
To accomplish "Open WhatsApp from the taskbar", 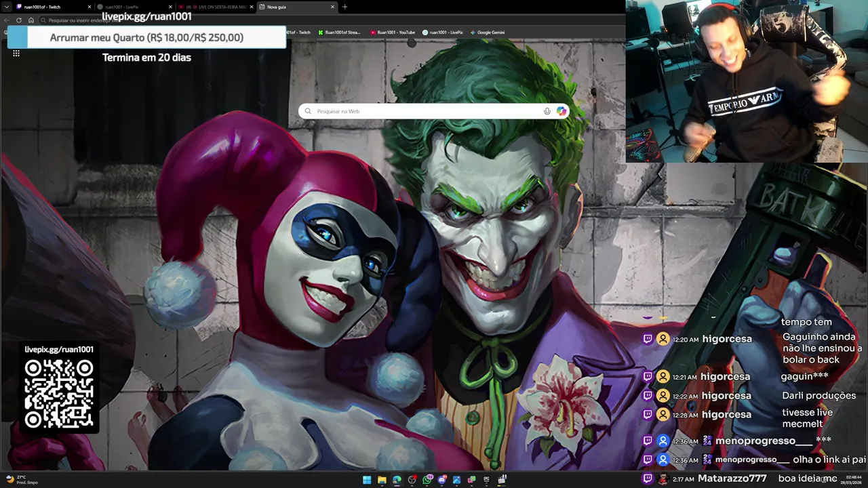I will point(427,480).
